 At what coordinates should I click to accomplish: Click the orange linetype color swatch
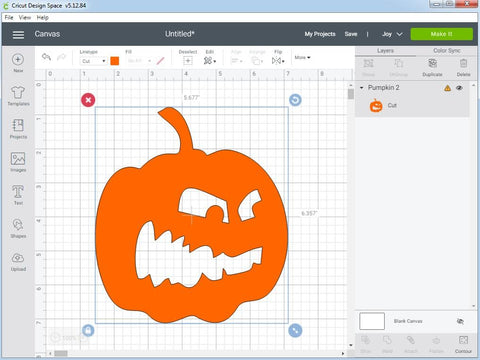click(x=115, y=61)
